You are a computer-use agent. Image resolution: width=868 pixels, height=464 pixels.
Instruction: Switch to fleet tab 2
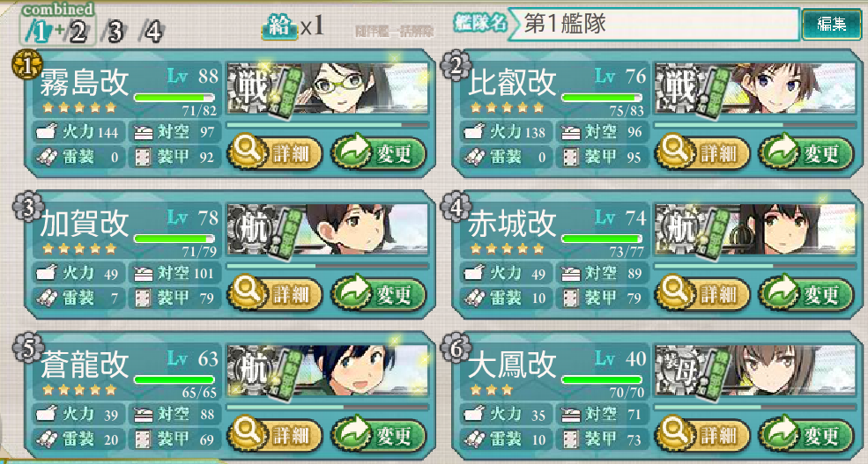coord(77,32)
